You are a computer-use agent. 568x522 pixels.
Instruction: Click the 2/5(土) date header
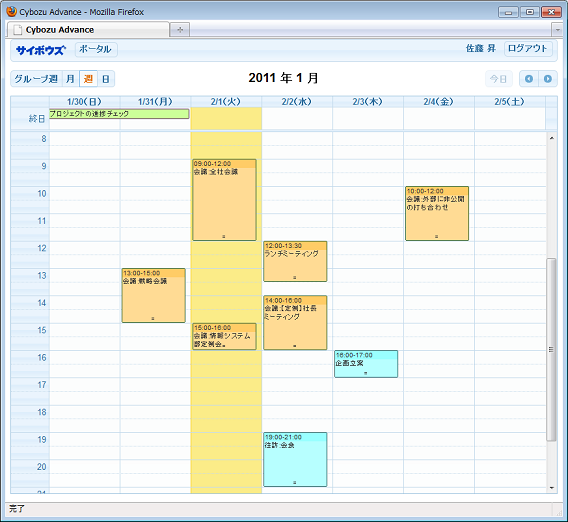(510, 102)
